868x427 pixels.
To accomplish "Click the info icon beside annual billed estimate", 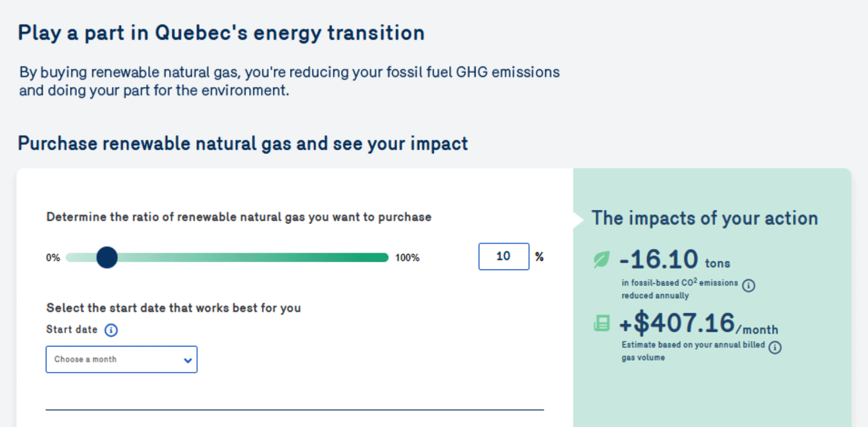I will (x=775, y=347).
